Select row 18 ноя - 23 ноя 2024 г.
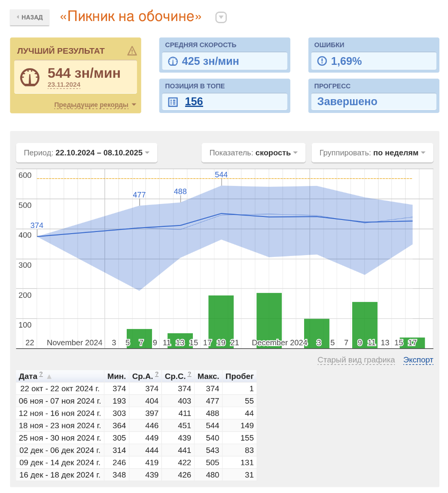The width and height of the screenshot is (448, 493). click(136, 426)
